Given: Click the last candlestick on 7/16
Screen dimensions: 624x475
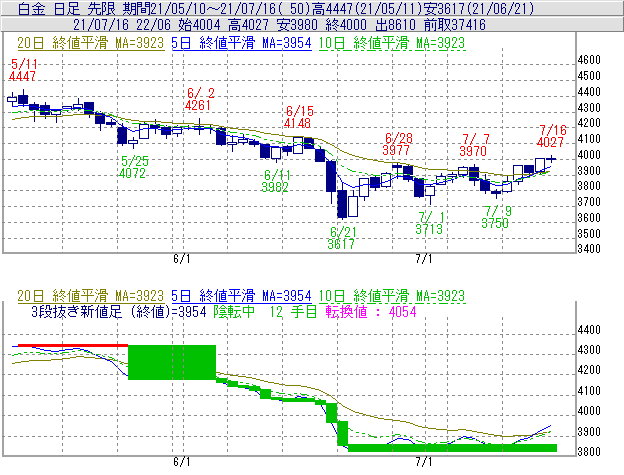Looking at the screenshot, I should pos(551,159).
